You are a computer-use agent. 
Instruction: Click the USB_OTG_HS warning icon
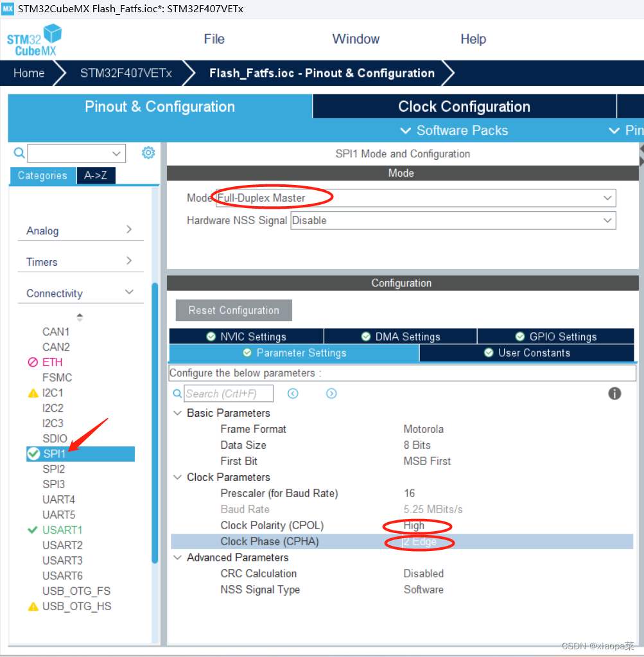(33, 606)
